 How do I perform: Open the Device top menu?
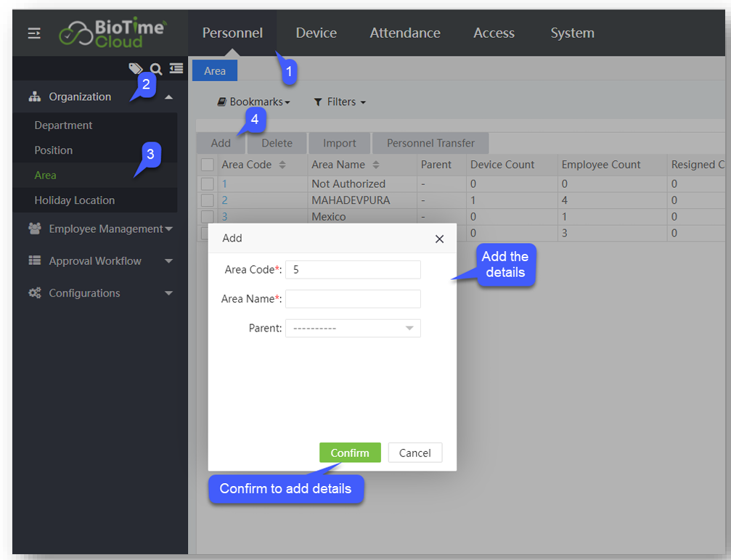point(316,33)
